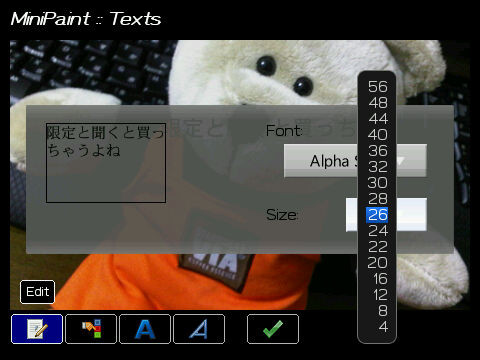
Task: Pick font size 24
Action: click(x=378, y=231)
